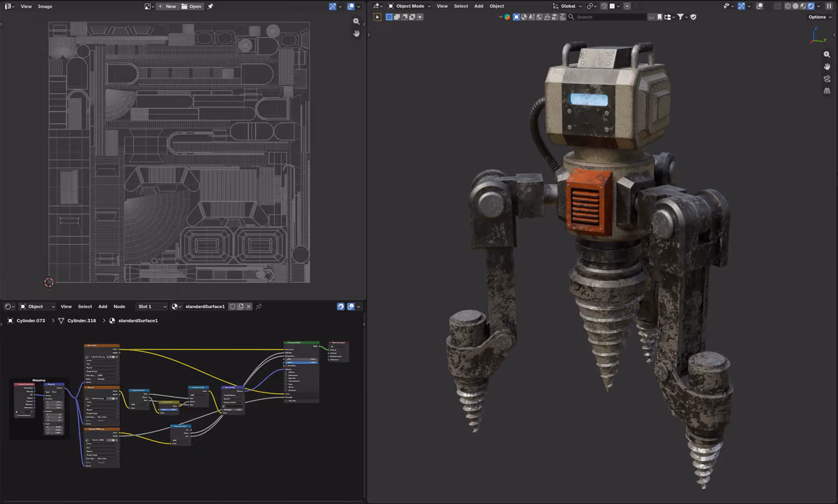This screenshot has height=504, width=838.
Task: Click pause icon in viewport header
Action: 829,6
